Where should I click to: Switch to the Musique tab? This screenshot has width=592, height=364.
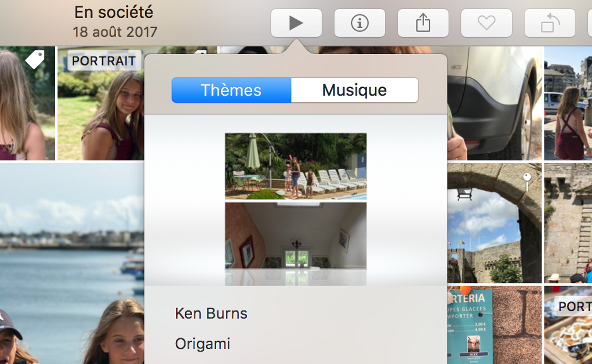coord(354,90)
